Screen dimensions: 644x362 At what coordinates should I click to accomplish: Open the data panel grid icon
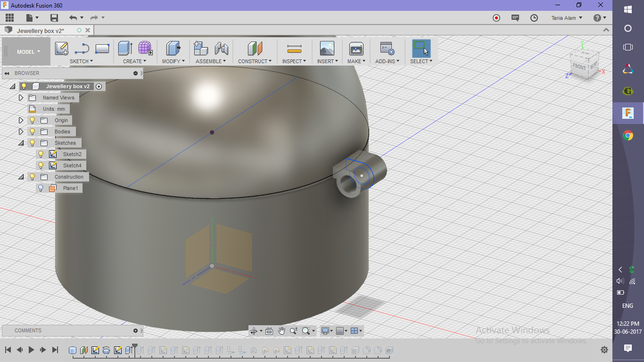coord(9,18)
